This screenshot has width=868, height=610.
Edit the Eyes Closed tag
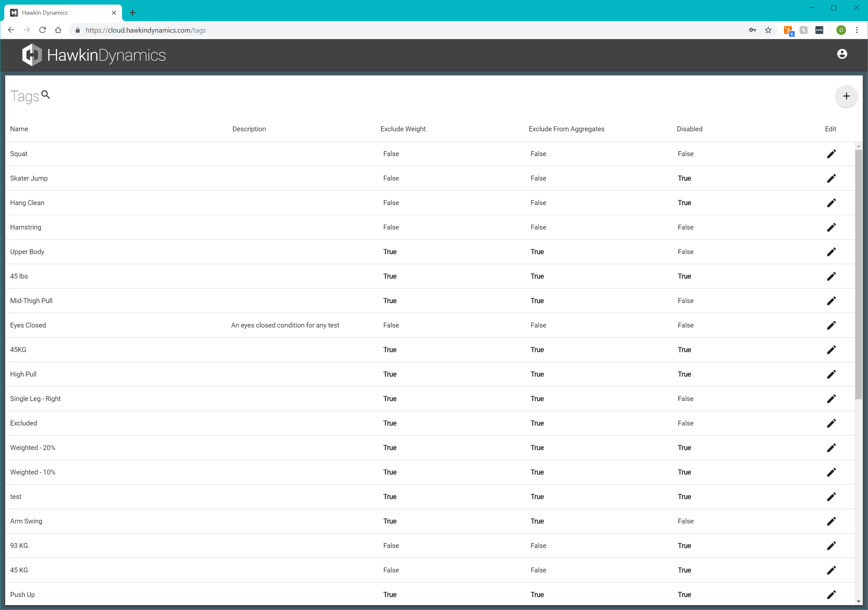[x=831, y=325]
